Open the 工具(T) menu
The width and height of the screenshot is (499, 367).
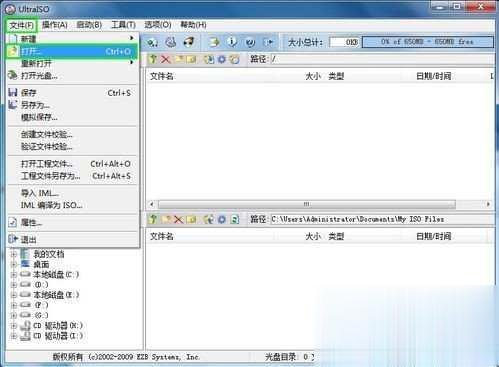[123, 25]
